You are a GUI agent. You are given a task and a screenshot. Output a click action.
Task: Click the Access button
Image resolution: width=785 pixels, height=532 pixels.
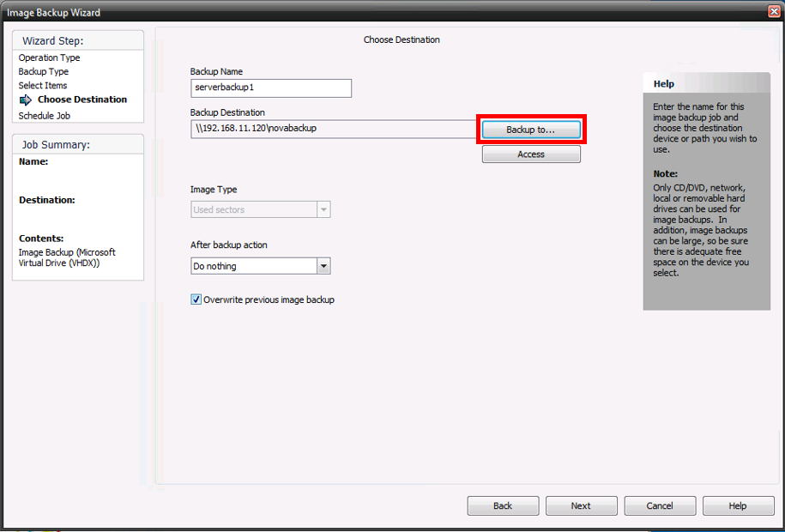point(531,154)
